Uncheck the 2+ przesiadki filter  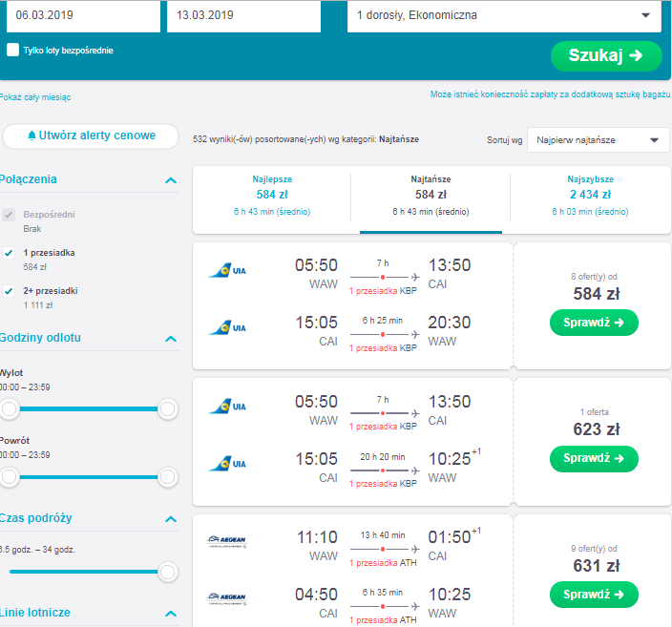[x=9, y=291]
